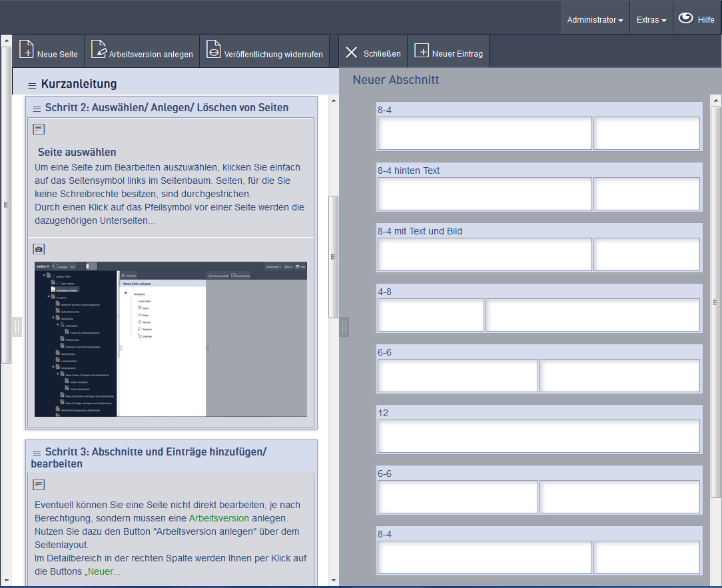This screenshot has height=588, width=722.
Task: Follow the green Arbeitsversion link
Action: 218,518
